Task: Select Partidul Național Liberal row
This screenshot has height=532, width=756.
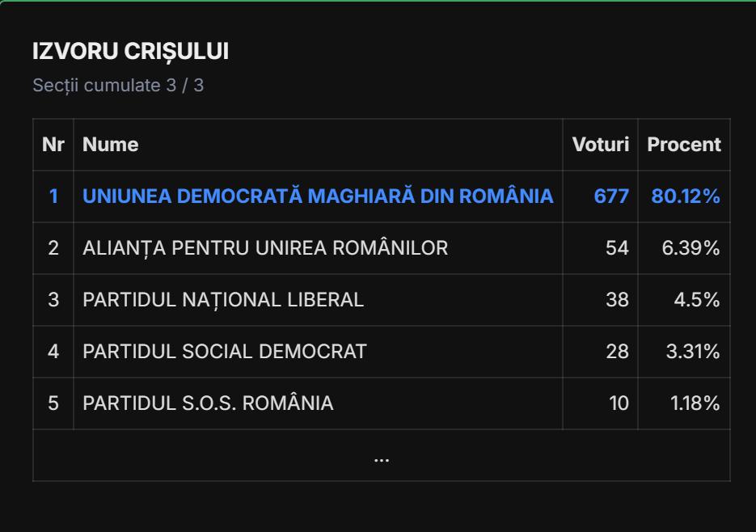Action: point(223,300)
